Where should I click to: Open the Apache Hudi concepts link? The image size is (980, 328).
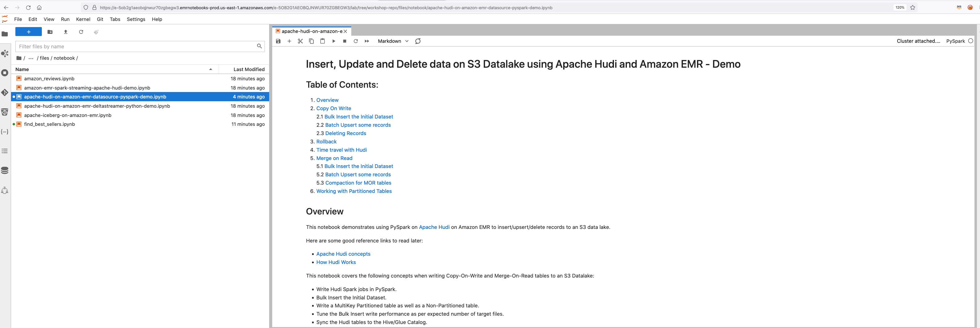tap(343, 254)
